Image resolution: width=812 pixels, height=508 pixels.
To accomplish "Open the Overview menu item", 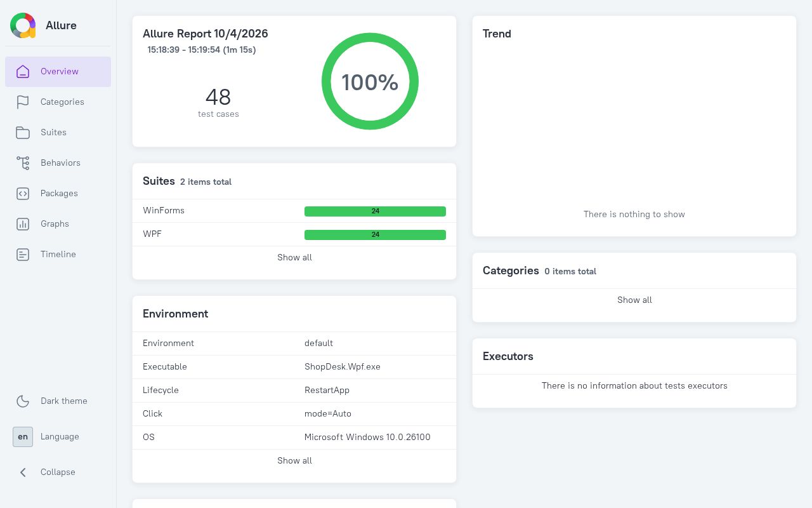I will point(58,72).
